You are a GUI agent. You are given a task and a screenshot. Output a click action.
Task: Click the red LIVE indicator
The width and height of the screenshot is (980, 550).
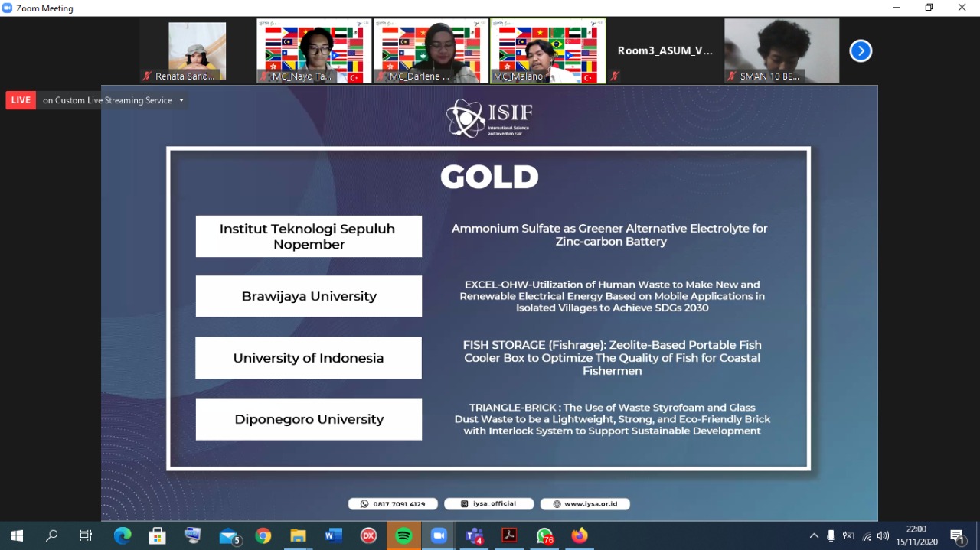pyautogui.click(x=21, y=100)
